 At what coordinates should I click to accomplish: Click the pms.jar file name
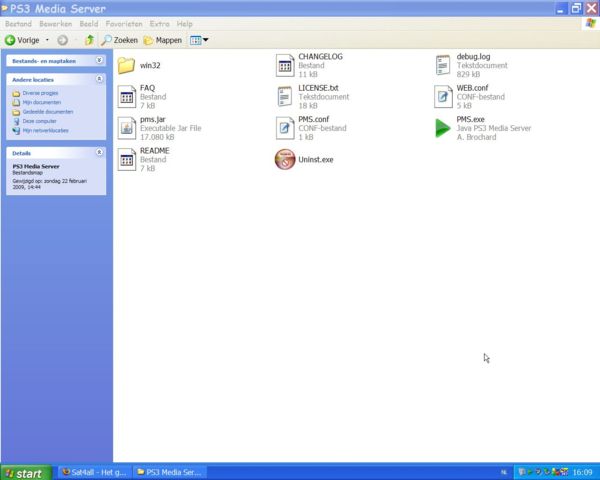click(153, 119)
